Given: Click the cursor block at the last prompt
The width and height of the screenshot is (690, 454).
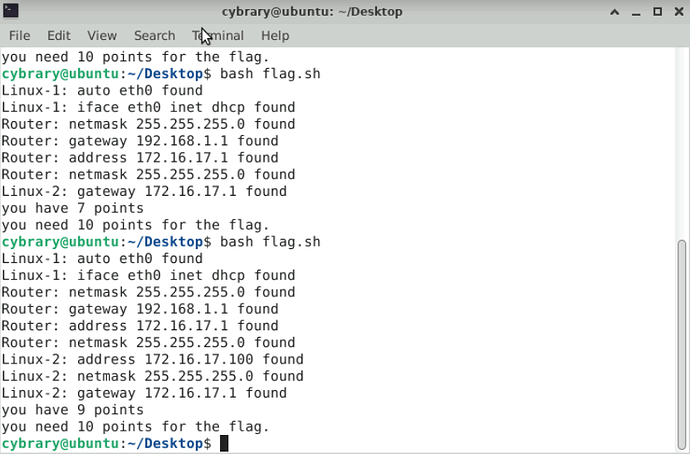Looking at the screenshot, I should pos(224,443).
